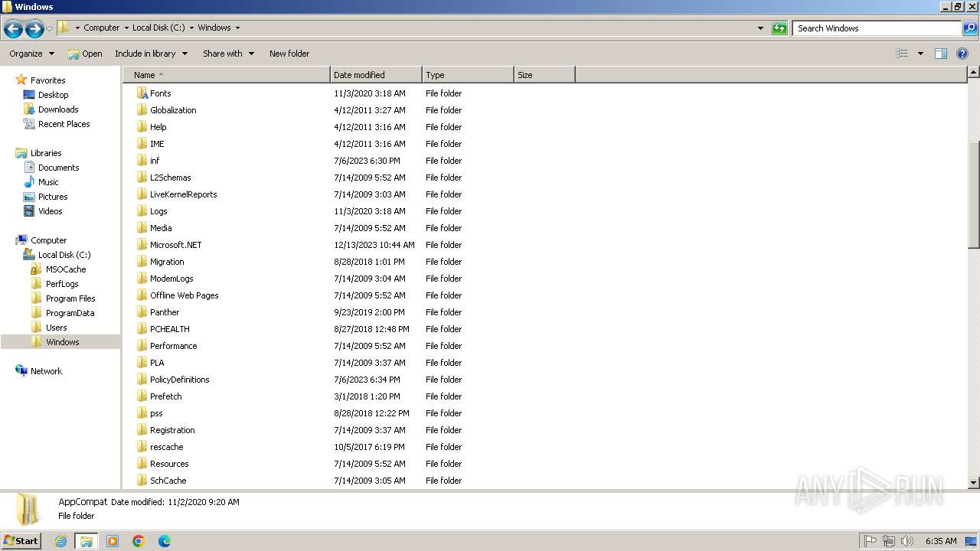Viewport: 980px width, 551px height.
Task: Refresh the Windows folder view
Action: point(779,28)
